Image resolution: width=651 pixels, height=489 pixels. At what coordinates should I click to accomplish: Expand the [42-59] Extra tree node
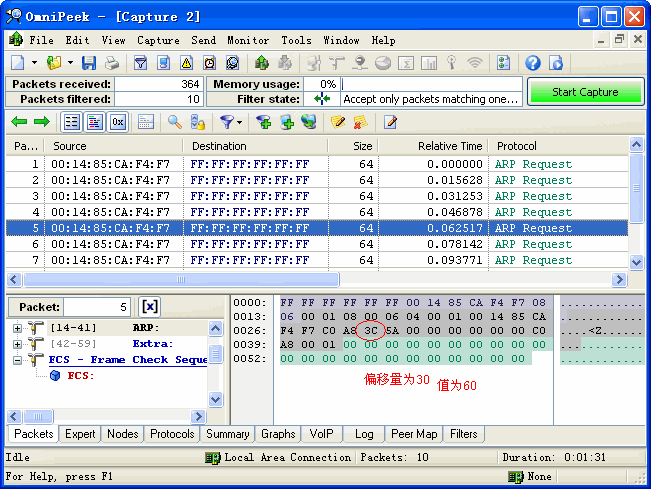17,344
